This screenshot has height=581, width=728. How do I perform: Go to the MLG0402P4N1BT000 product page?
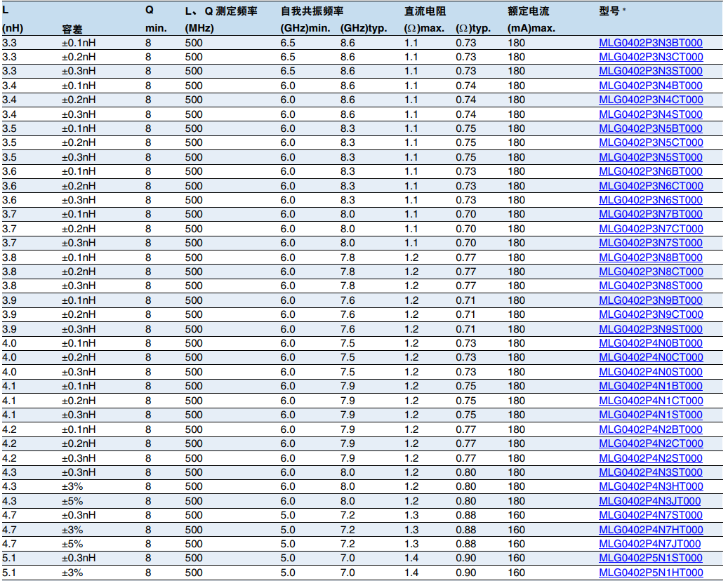click(651, 386)
